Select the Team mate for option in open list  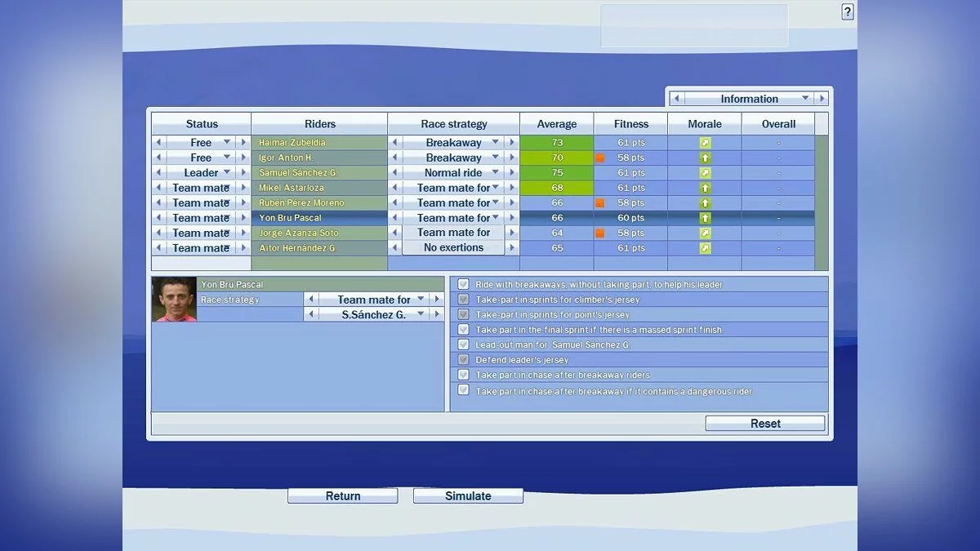(453, 233)
